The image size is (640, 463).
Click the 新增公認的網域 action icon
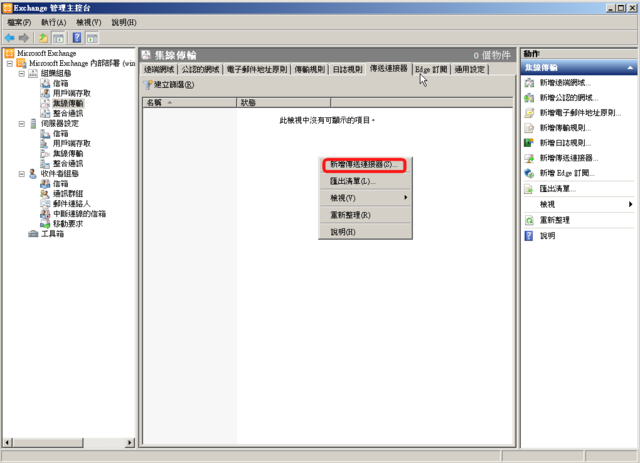click(529, 98)
